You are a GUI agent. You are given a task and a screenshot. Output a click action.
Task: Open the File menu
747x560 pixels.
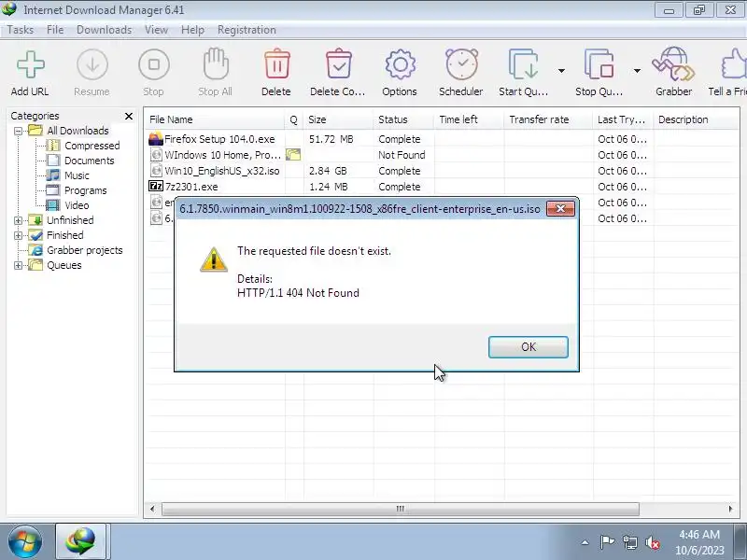pyautogui.click(x=55, y=30)
